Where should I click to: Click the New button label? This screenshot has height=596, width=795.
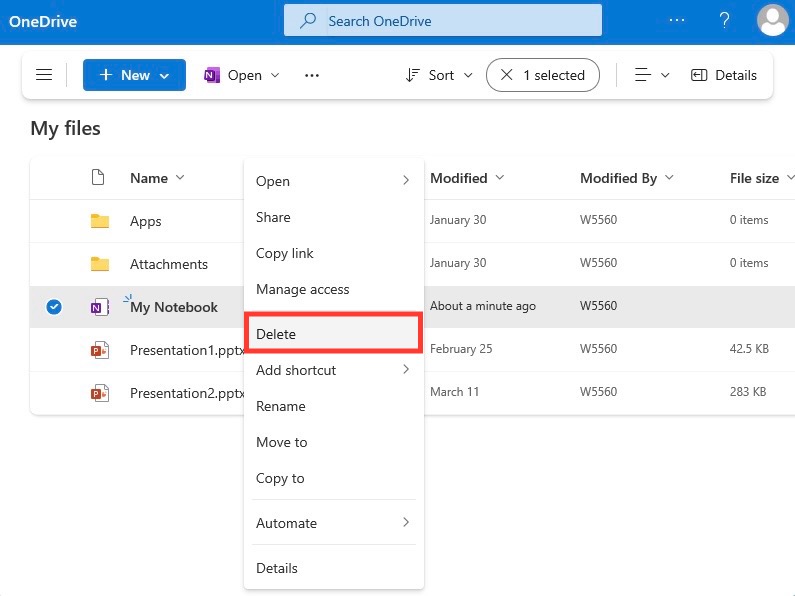tap(135, 75)
